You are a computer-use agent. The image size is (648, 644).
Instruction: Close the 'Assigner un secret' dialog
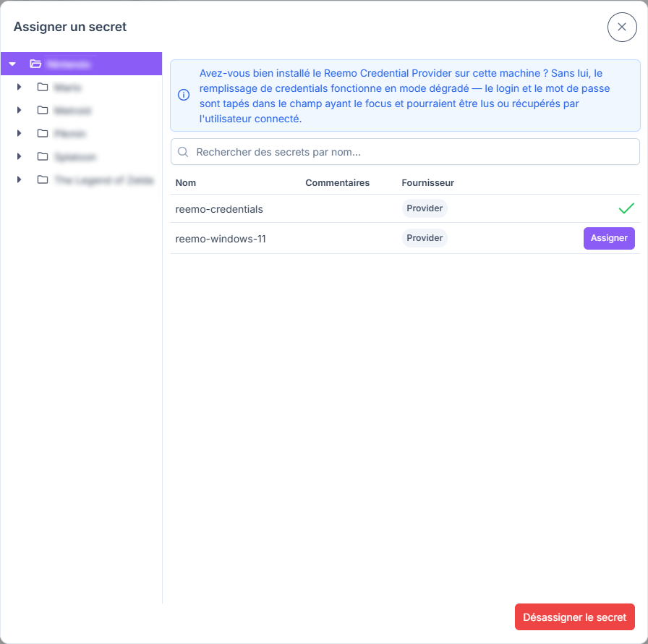click(621, 27)
